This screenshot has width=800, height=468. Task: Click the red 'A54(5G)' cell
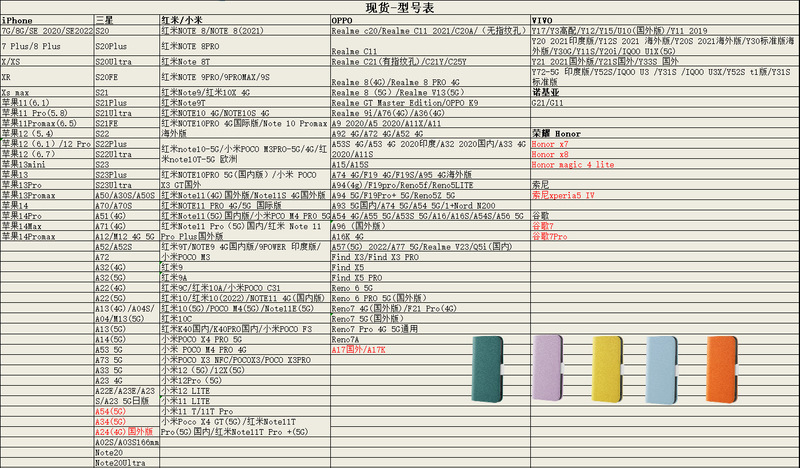[127, 411]
